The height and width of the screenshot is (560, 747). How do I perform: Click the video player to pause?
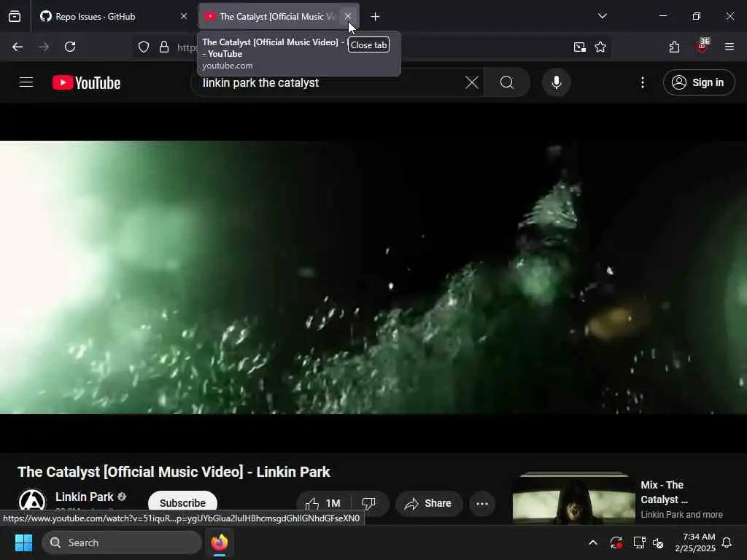(373, 277)
